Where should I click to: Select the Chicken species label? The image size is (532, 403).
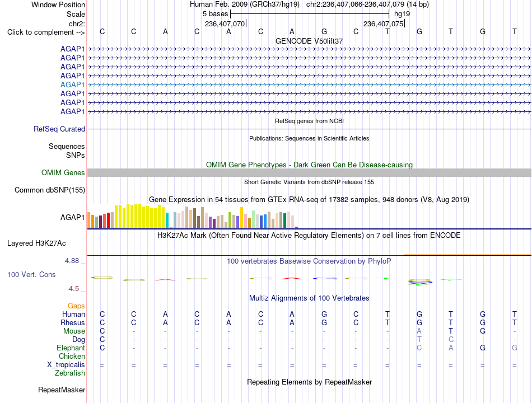[x=72, y=356]
